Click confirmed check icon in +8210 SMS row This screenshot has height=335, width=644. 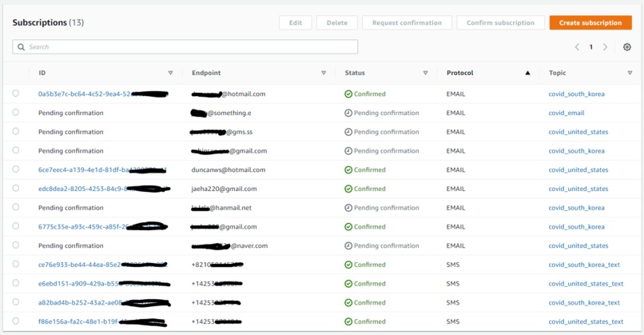tap(348, 265)
